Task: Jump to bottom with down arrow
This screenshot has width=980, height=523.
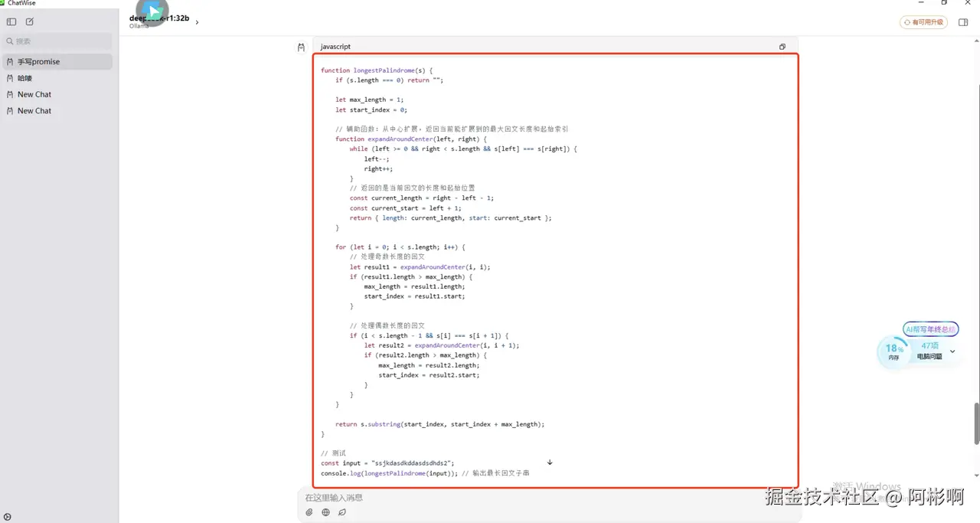Action: [550, 463]
